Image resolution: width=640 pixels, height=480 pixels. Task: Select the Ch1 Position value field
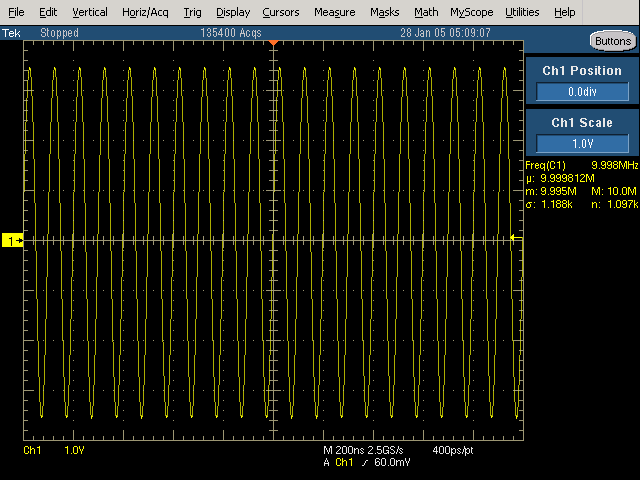tap(582, 91)
